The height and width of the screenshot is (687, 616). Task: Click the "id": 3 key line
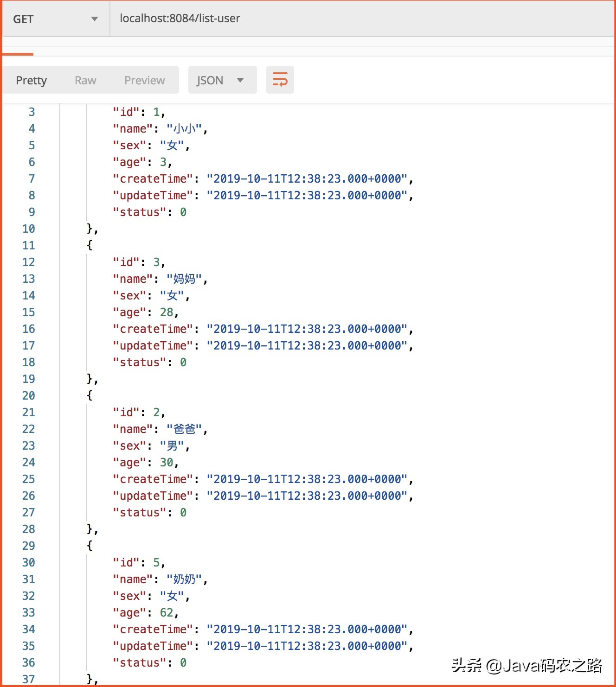tap(139, 262)
